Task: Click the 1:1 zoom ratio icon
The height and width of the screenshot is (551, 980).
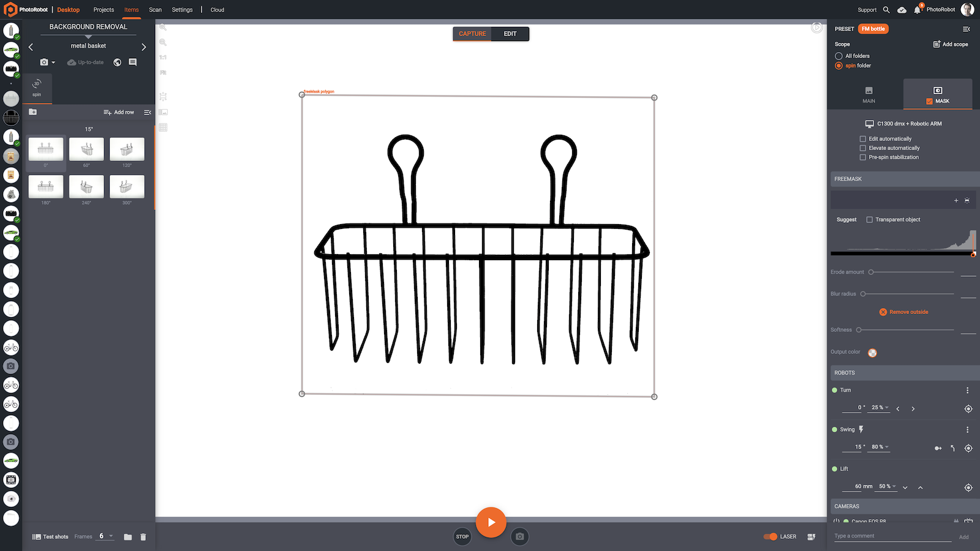Action: point(163,56)
